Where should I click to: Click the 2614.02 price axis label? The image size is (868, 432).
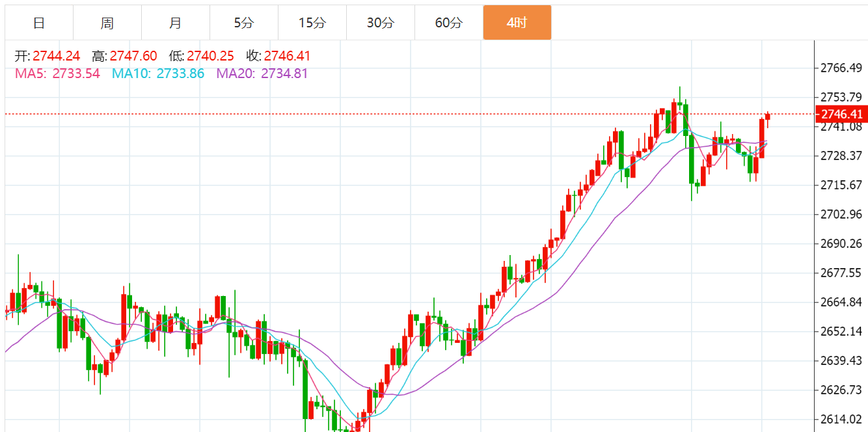point(841,419)
